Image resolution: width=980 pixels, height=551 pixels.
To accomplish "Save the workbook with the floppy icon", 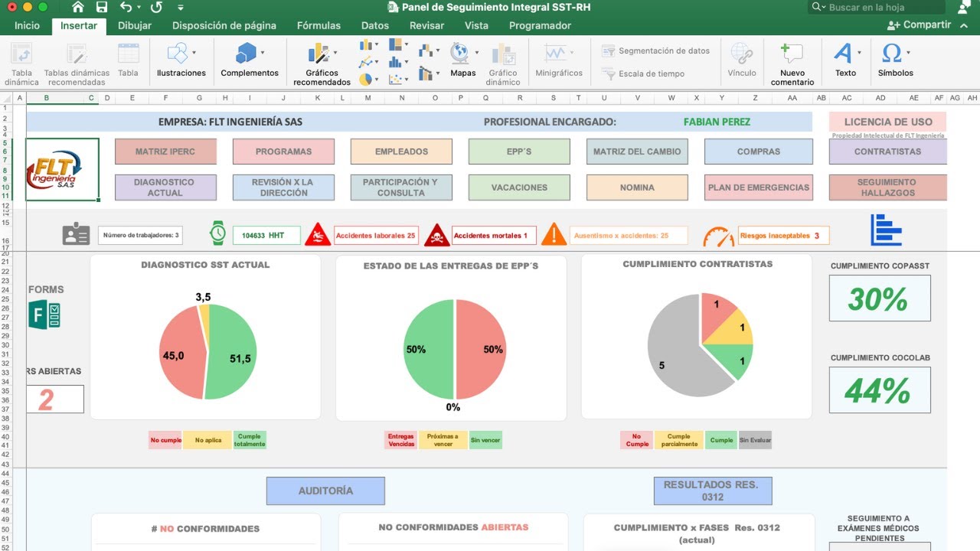I will 103,8.
